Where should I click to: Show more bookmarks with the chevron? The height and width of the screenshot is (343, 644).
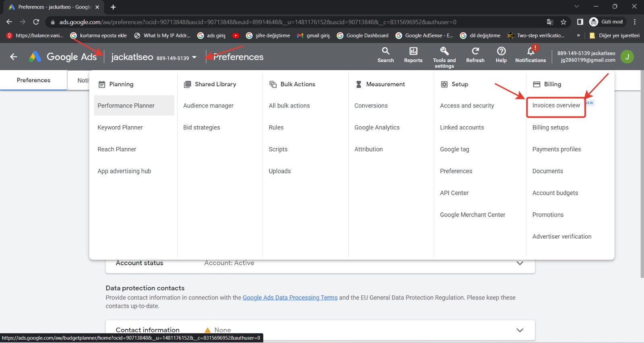tap(578, 35)
